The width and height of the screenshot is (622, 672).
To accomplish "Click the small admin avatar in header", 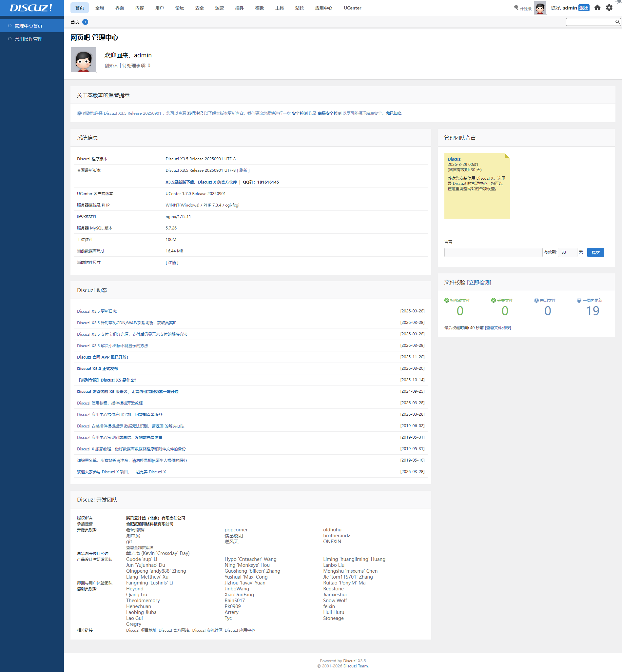I will pos(540,8).
